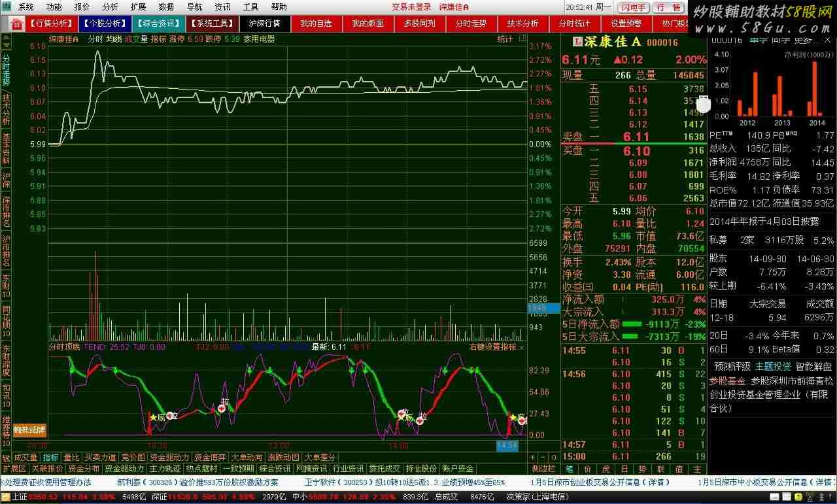
Task: Click the app logo icon before 系统 menu
Action: 7,7
